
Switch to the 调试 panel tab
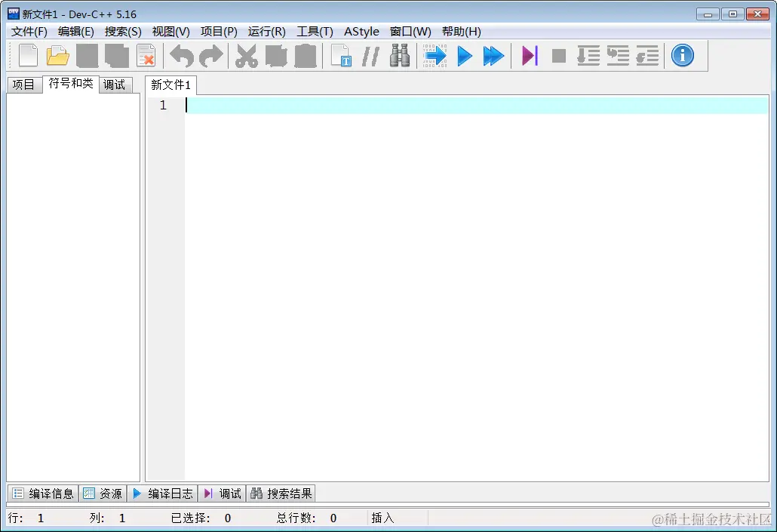click(115, 84)
